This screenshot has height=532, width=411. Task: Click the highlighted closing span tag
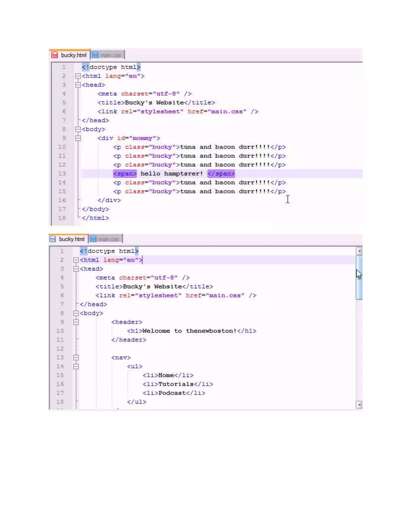(221, 174)
